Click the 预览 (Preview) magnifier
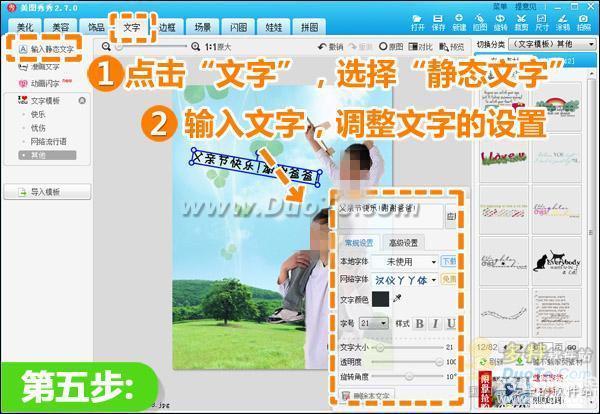This screenshot has width=600, height=414. coord(451,47)
